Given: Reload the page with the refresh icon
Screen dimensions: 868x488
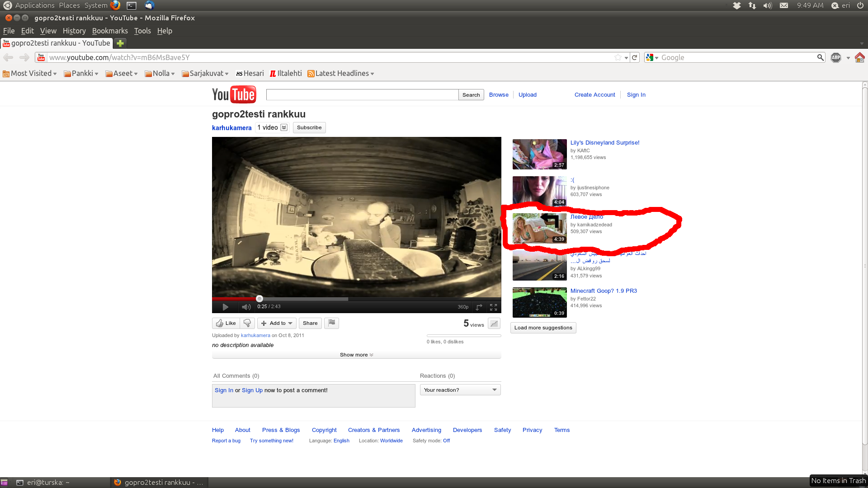Looking at the screenshot, I should pos(635,57).
